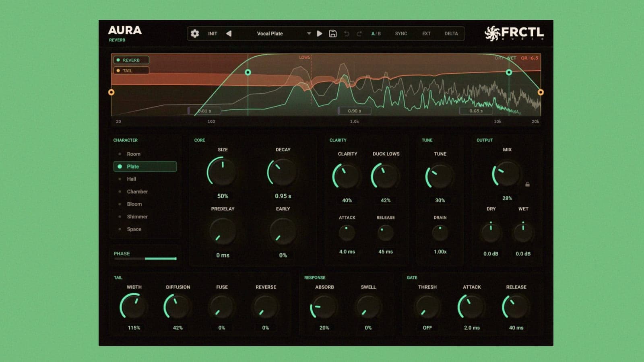Toggle EXT sidechain input

coord(426,33)
